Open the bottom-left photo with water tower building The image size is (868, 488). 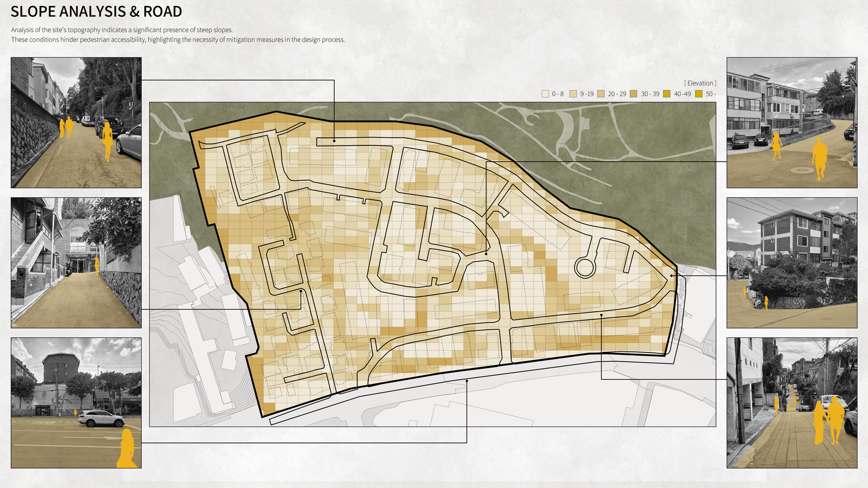pos(76,403)
